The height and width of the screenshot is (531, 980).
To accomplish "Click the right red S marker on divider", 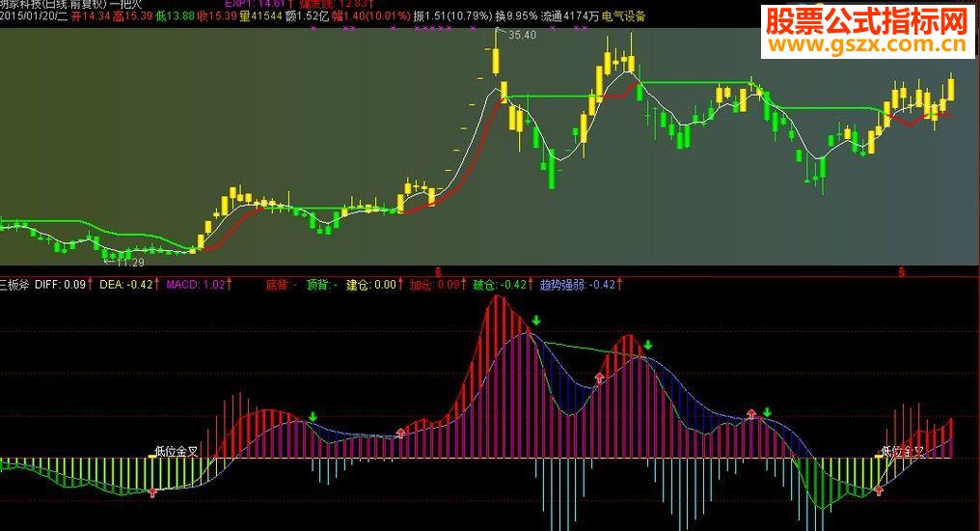I will tap(901, 272).
